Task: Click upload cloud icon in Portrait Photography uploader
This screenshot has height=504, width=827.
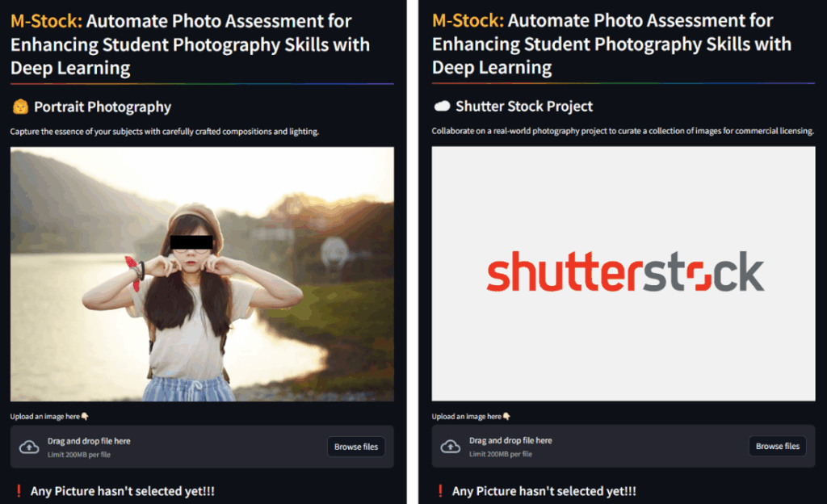Action: tap(29, 447)
